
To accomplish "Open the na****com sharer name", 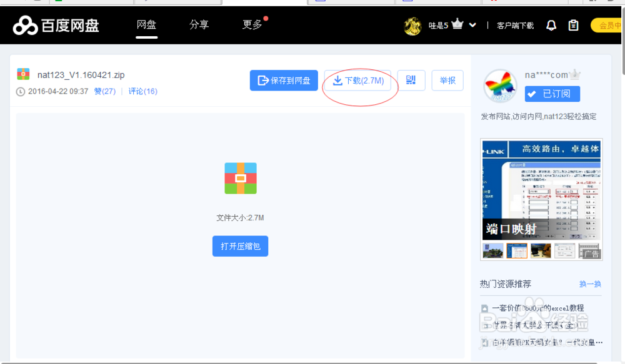I will click(546, 75).
